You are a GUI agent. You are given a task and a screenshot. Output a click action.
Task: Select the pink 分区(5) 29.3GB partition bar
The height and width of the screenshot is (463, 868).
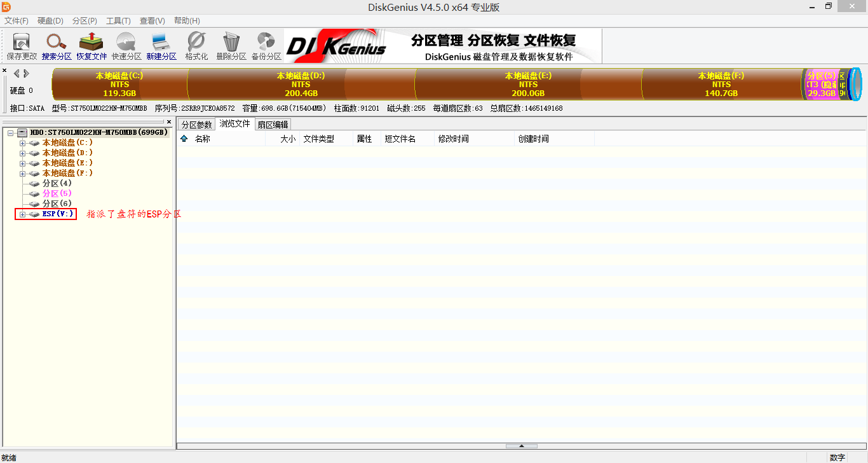click(822, 84)
